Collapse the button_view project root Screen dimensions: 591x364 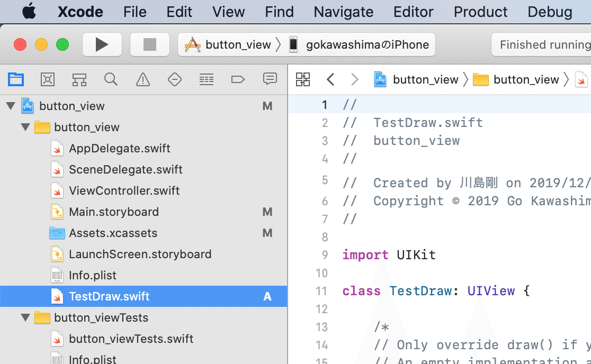point(11,106)
